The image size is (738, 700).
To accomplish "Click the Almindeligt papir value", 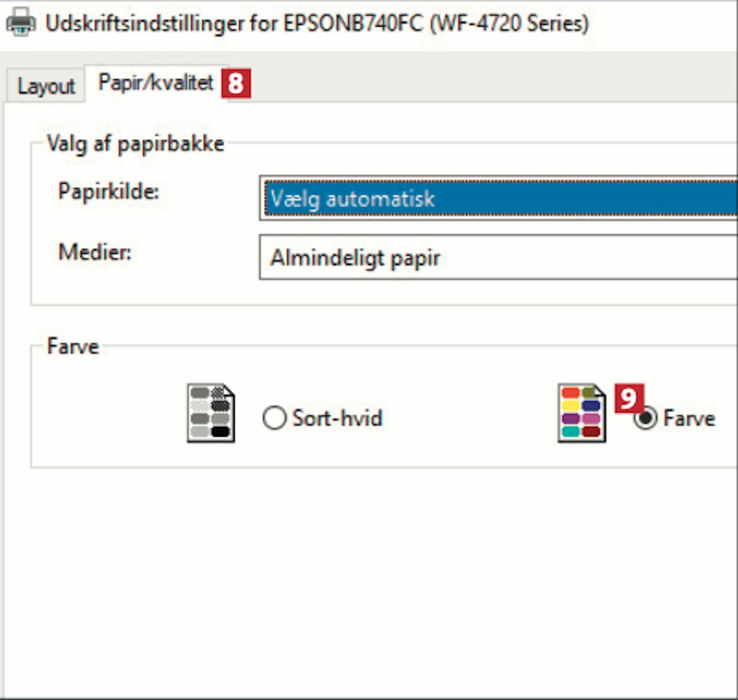I will [355, 258].
